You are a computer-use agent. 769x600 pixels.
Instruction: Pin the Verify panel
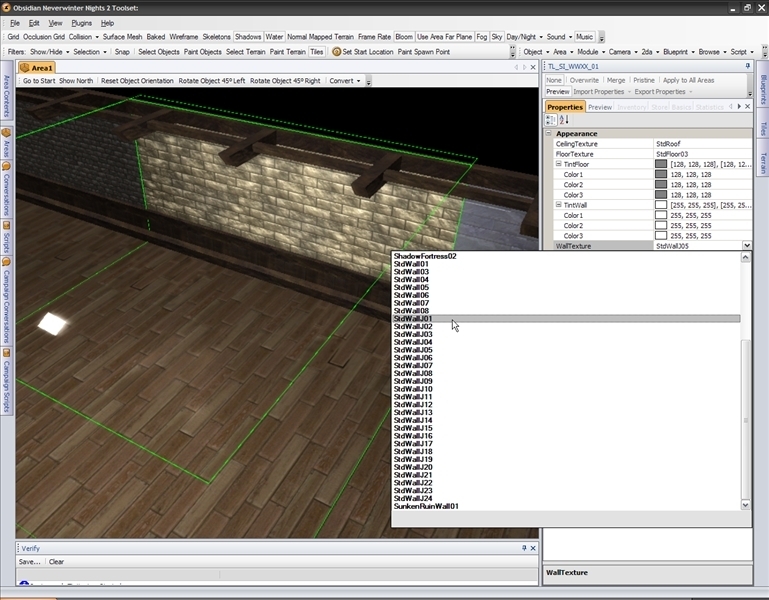(524, 548)
